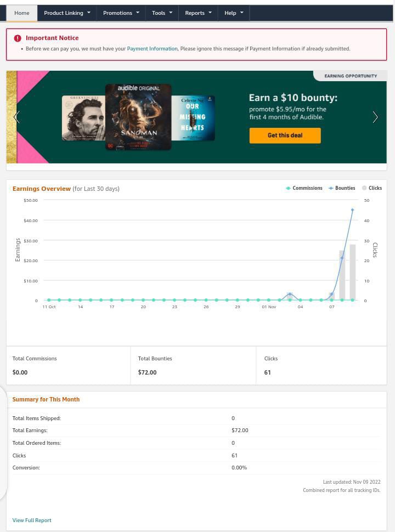Click the red Important Notice warning icon

point(18,38)
